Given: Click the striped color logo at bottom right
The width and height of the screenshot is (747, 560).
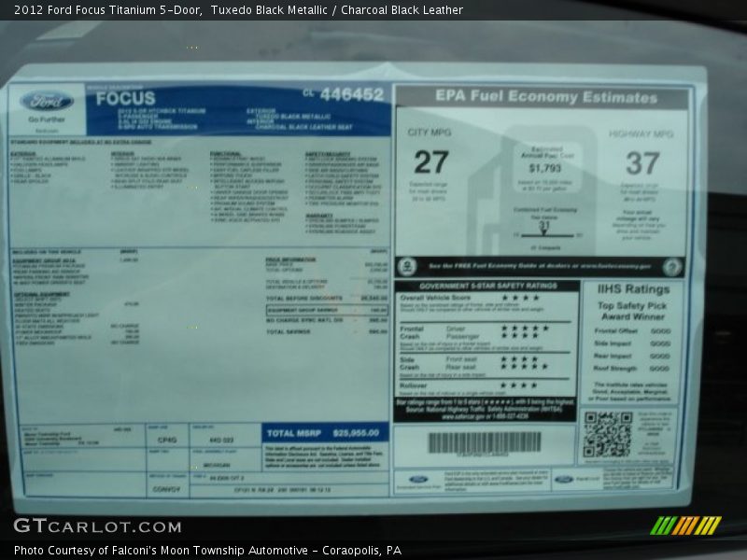Looking at the screenshot, I should click(685, 525).
